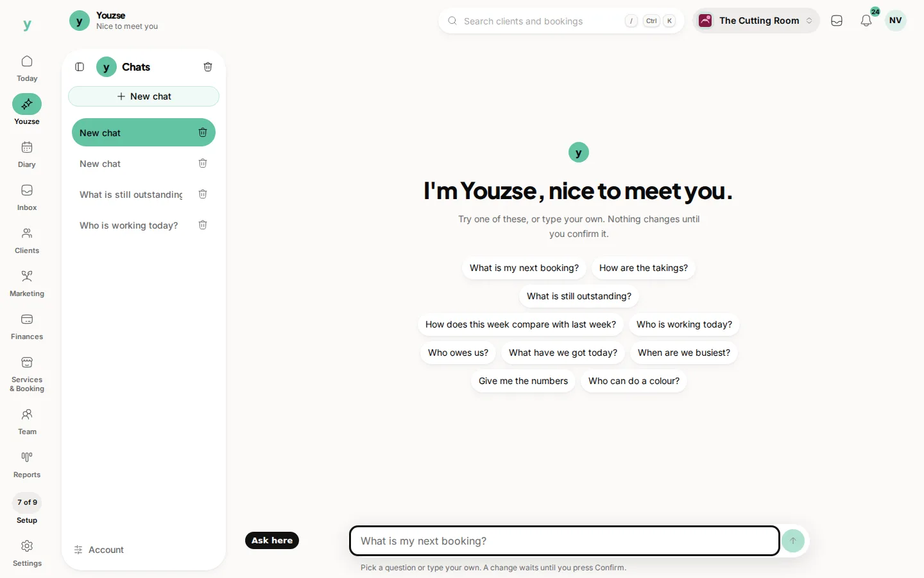
Task: Select the highlighted New chat conversation
Action: pyautogui.click(x=144, y=132)
